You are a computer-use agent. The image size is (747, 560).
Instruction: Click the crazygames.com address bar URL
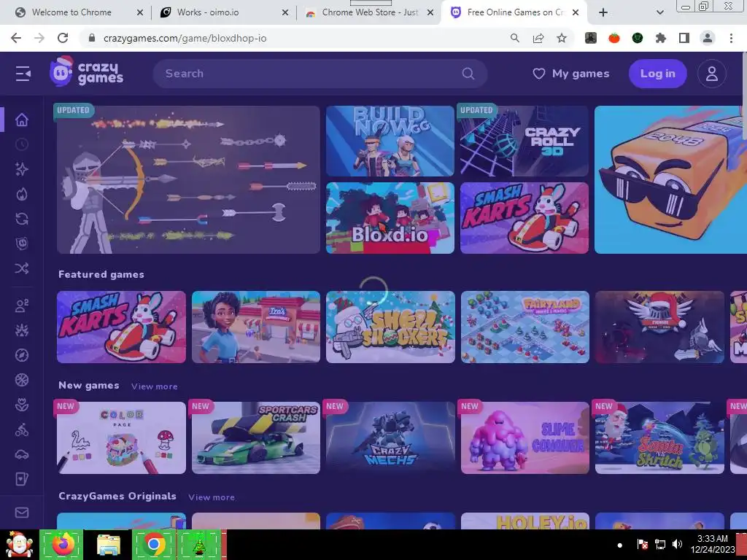185,38
